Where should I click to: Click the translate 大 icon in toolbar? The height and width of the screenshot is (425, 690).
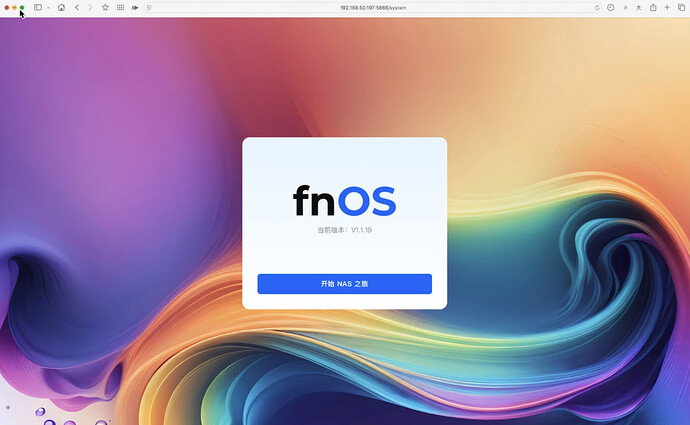pos(638,7)
